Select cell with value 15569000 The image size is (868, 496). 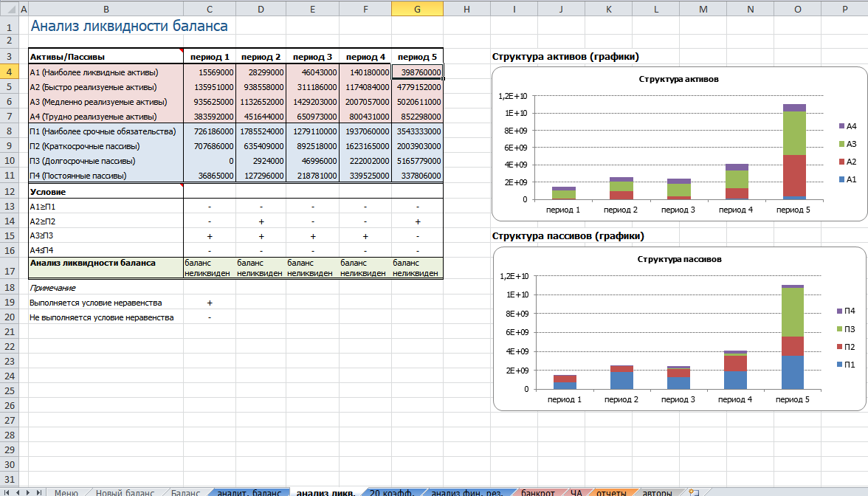210,72
